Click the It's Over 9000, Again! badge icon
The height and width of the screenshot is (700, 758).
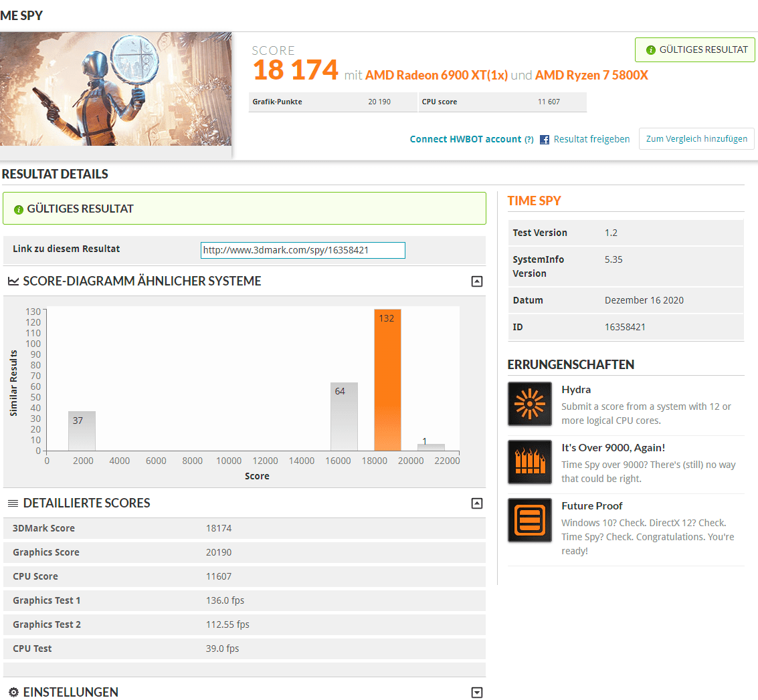pyautogui.click(x=529, y=461)
